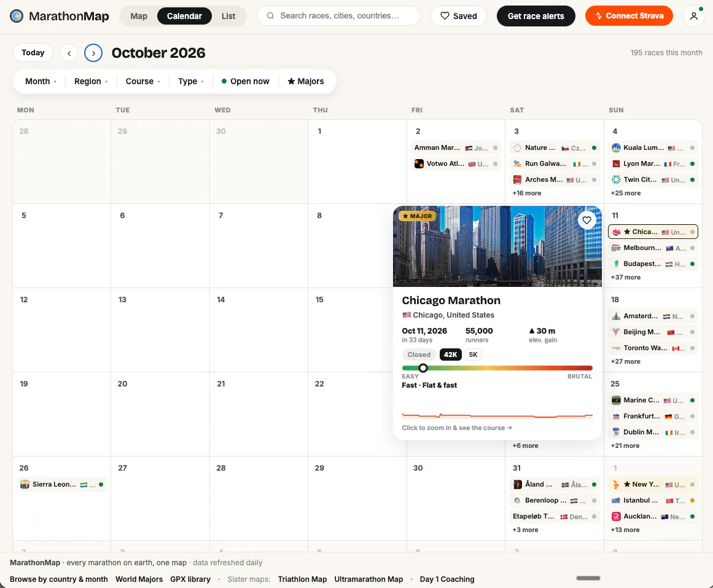713x588 pixels.
Task: Open Day 1 Coaching link
Action: 447,579
